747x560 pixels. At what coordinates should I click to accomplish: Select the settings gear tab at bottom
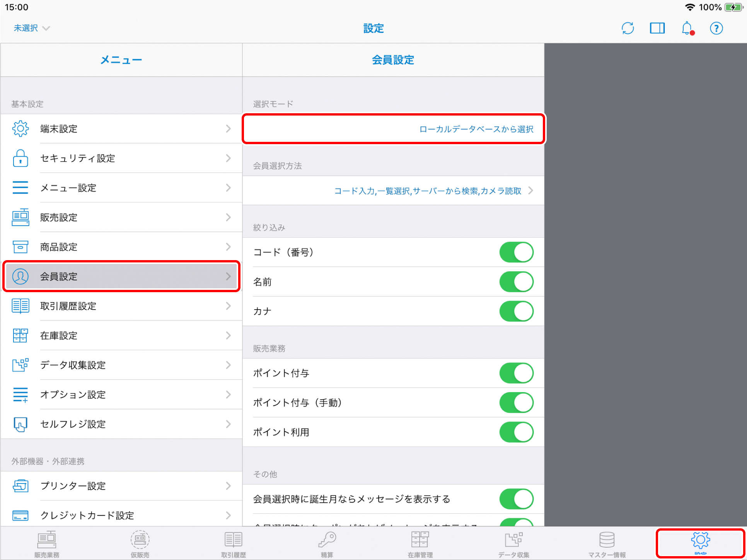tap(701, 543)
